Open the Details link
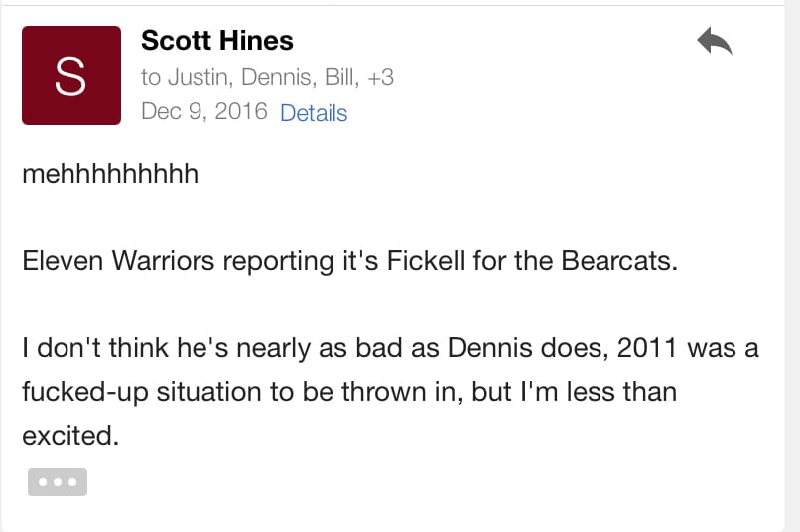Screen dimensions: 800x532 click(x=314, y=113)
